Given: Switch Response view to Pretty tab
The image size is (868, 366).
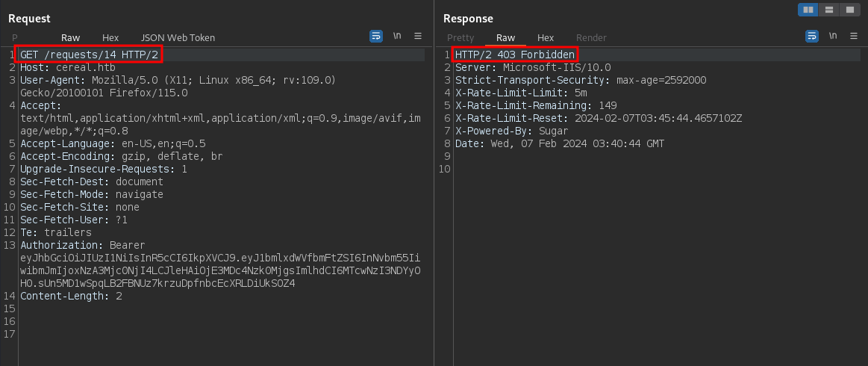Looking at the screenshot, I should 460,37.
